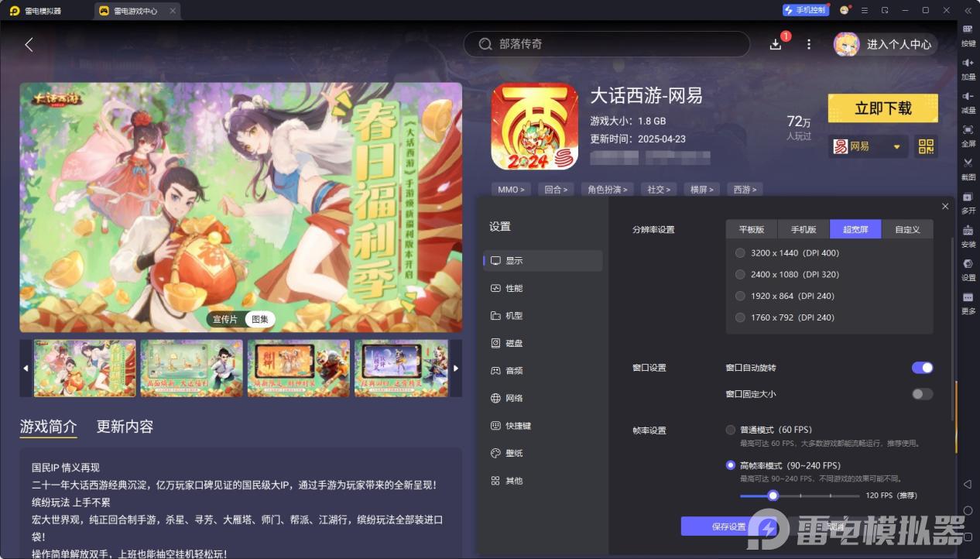This screenshot has height=559, width=980.
Task: Open the 横屏 tag
Action: coord(703,189)
